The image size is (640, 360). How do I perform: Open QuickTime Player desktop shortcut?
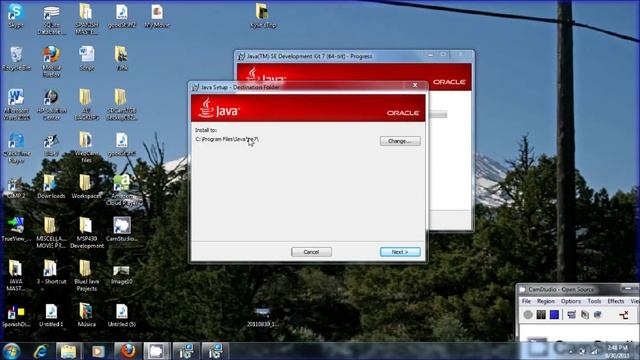(16, 147)
